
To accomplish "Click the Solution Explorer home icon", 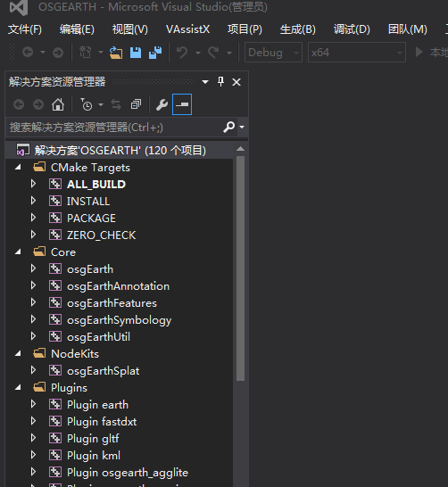I will (58, 104).
